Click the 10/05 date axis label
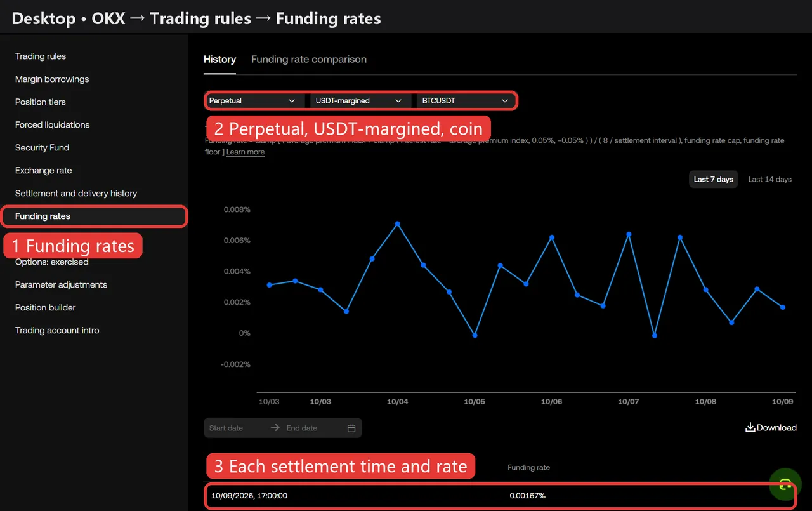 pos(475,402)
